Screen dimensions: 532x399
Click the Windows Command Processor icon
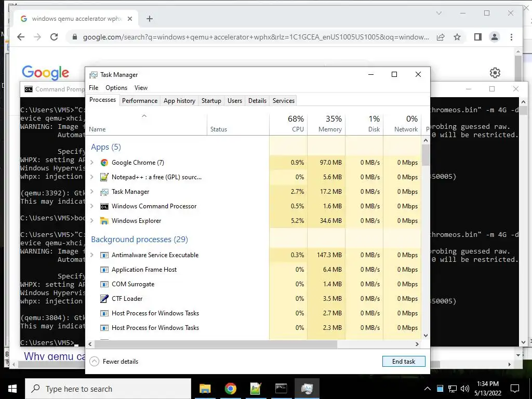pyautogui.click(x=104, y=206)
